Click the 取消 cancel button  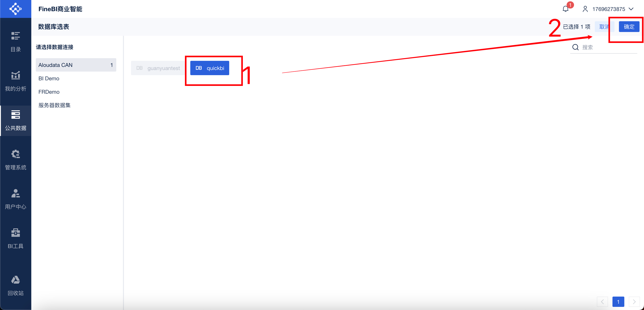tap(604, 27)
